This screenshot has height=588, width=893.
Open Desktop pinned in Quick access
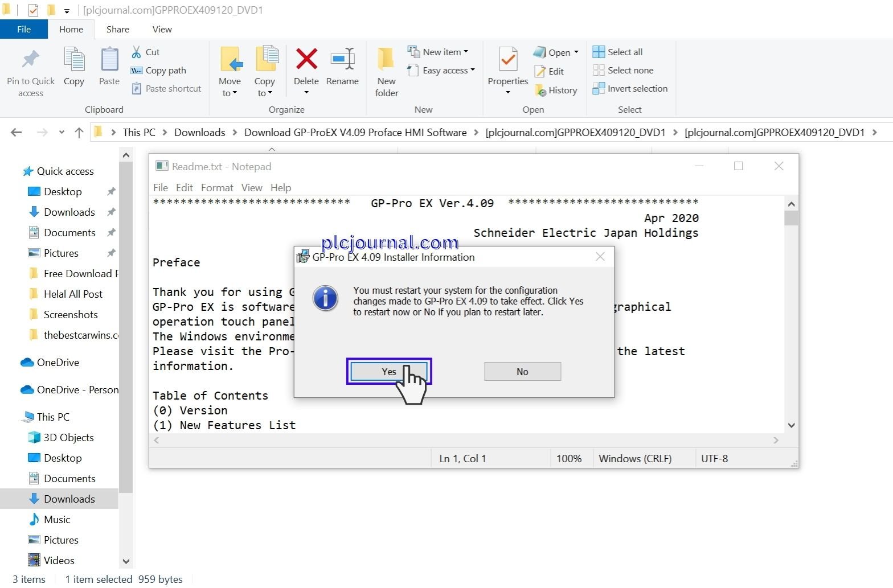tap(63, 192)
